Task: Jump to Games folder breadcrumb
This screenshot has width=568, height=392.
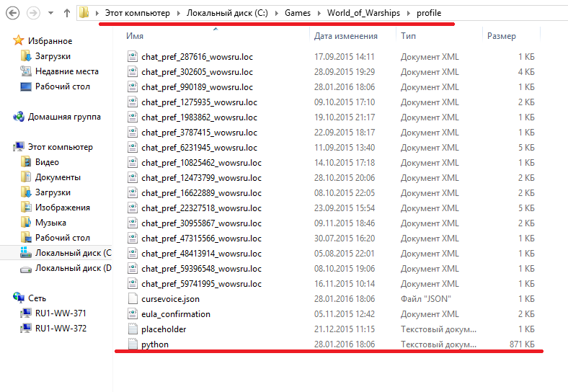Action: tap(298, 13)
